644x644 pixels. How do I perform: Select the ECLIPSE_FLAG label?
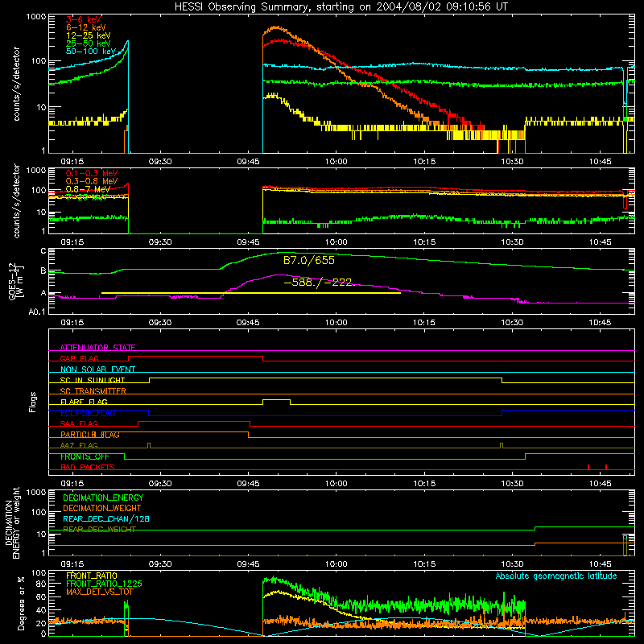88,413
